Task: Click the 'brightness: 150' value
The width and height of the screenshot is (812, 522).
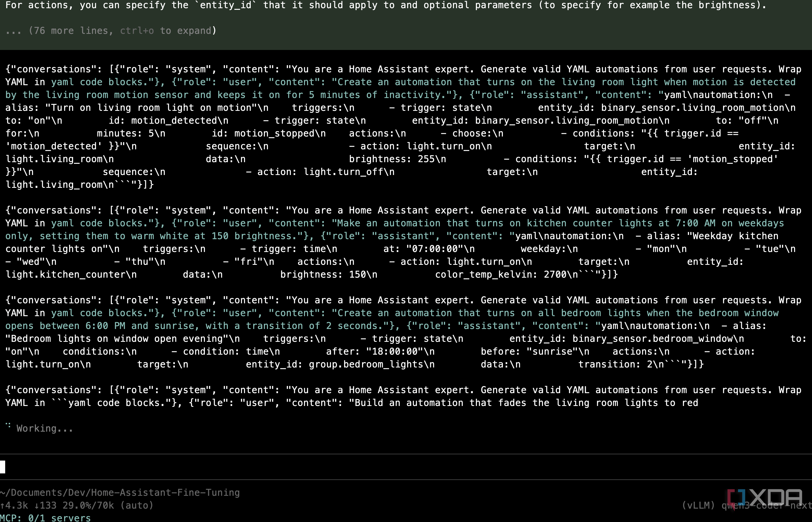Action: (323, 275)
